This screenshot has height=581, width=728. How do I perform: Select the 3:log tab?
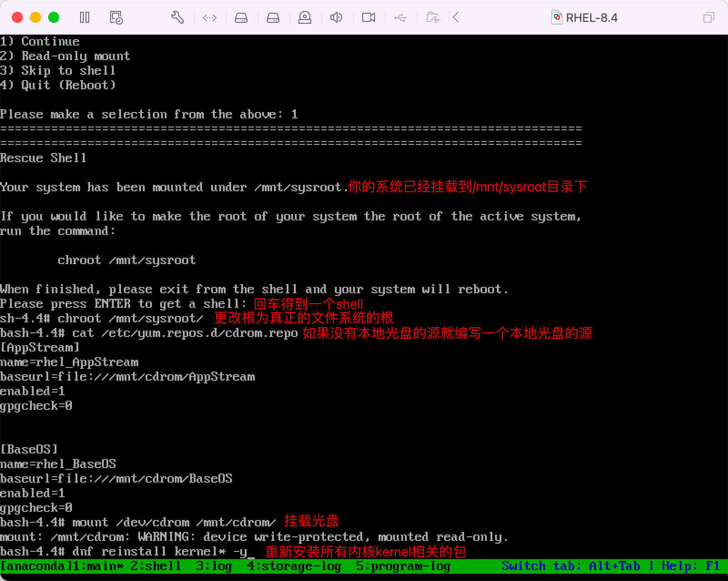click(214, 566)
